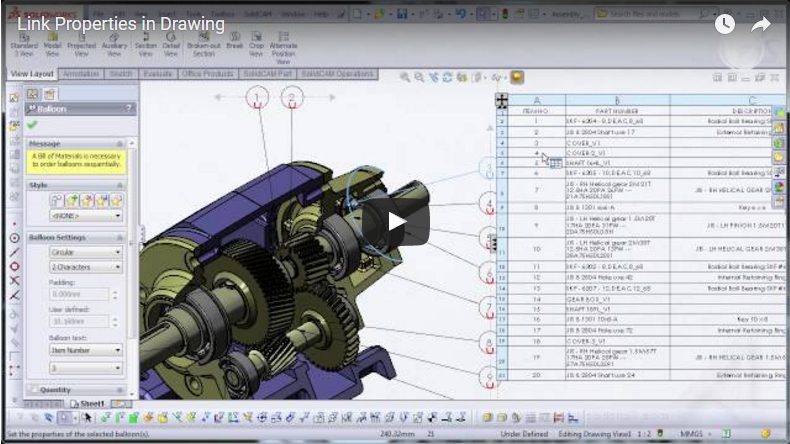
Task: Click the Watch Later clock icon
Action: (x=725, y=24)
